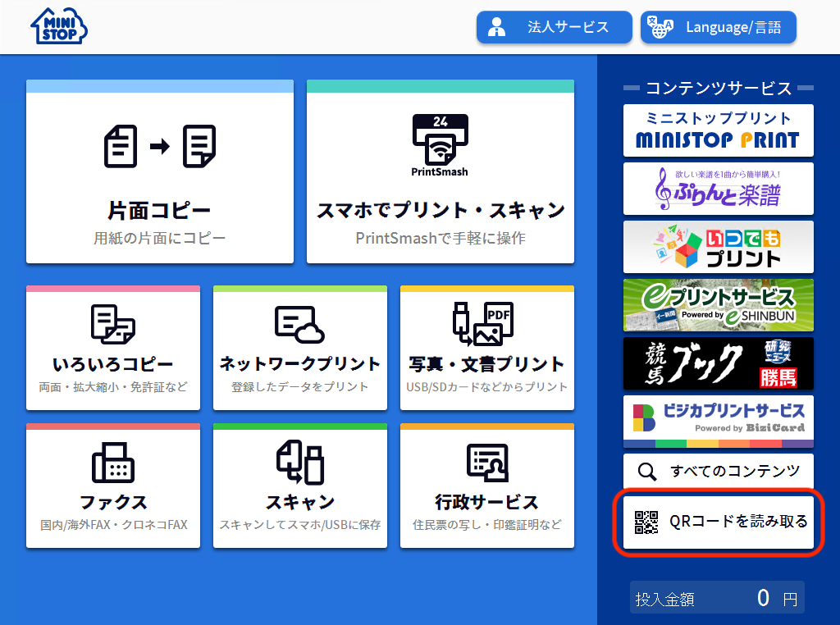The width and height of the screenshot is (840, 625).
Task: Check the 投入金額 inserted amount display
Action: [x=718, y=597]
